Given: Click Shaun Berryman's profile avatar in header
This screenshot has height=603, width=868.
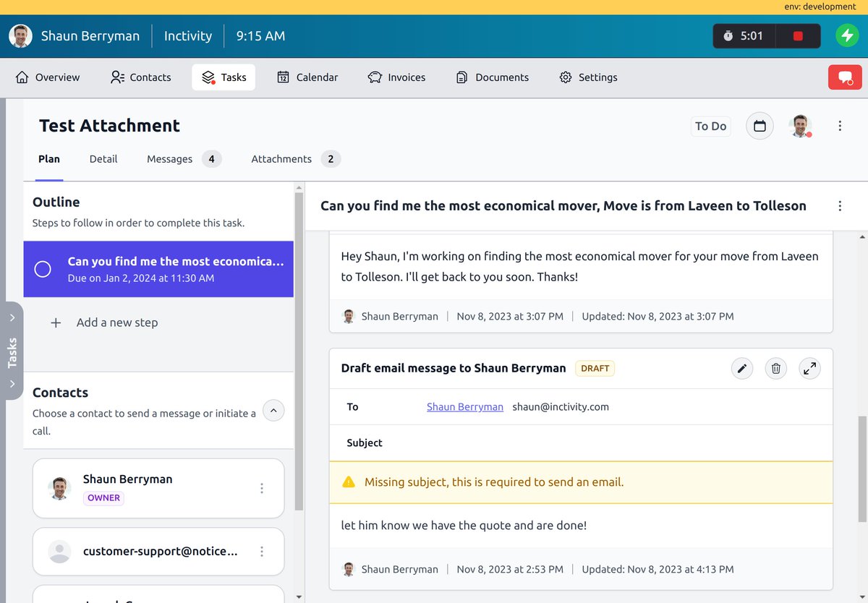Looking at the screenshot, I should pyautogui.click(x=20, y=36).
